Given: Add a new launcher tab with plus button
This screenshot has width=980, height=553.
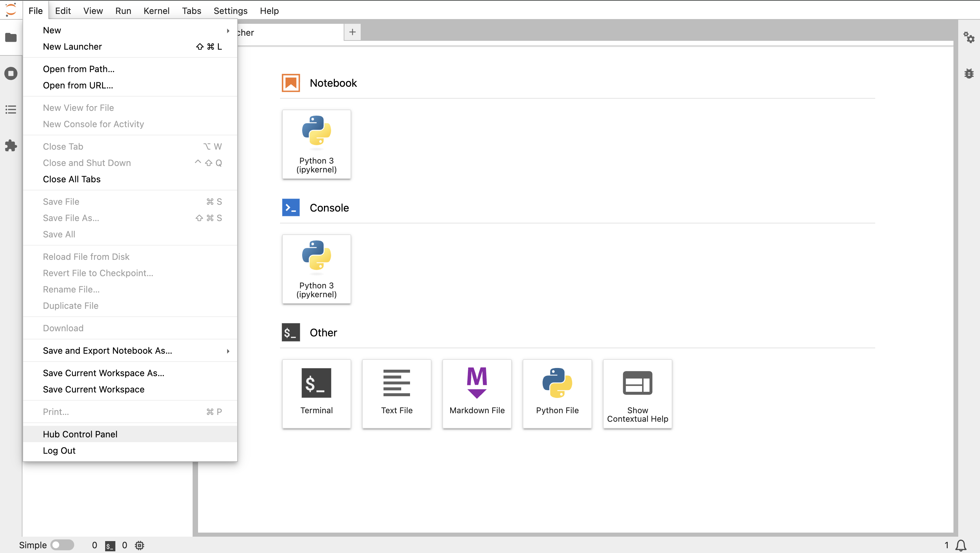Looking at the screenshot, I should [x=352, y=32].
